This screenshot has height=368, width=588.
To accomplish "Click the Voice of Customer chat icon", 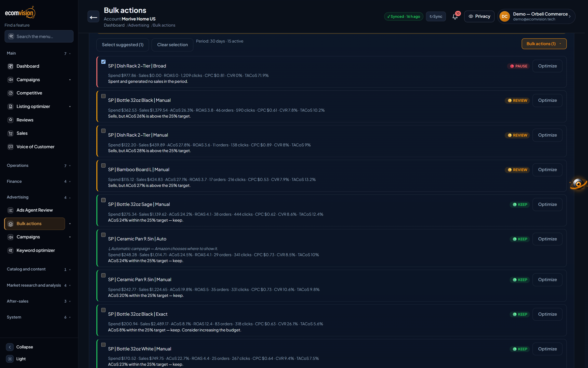I will 10,147.
